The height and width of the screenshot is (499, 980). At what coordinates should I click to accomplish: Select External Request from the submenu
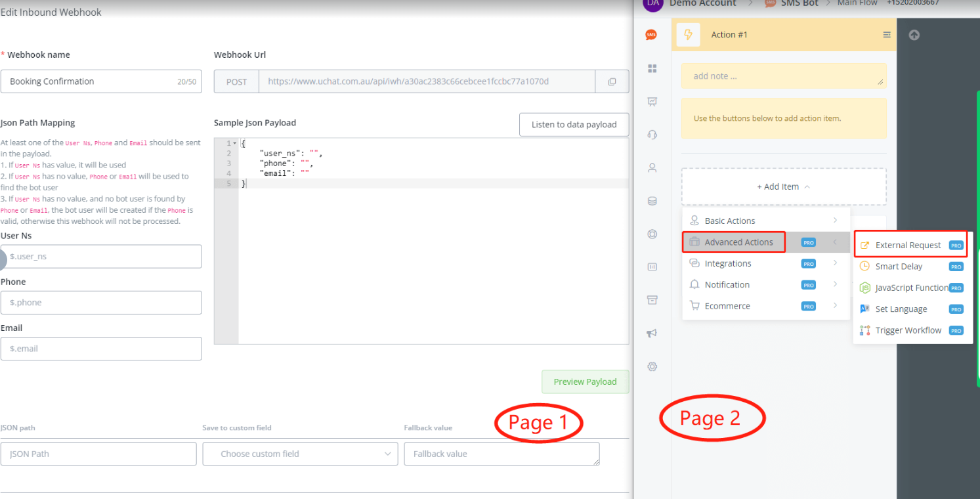click(x=908, y=246)
